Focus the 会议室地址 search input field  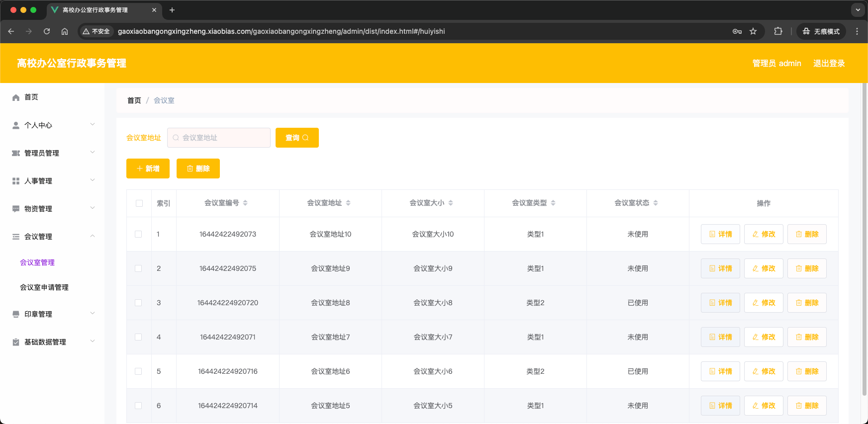[x=219, y=138]
